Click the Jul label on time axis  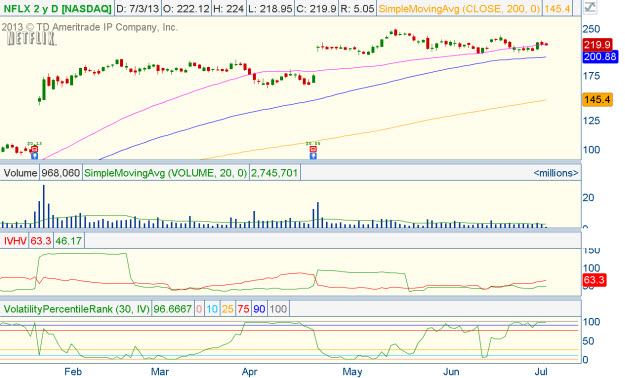pyautogui.click(x=541, y=372)
